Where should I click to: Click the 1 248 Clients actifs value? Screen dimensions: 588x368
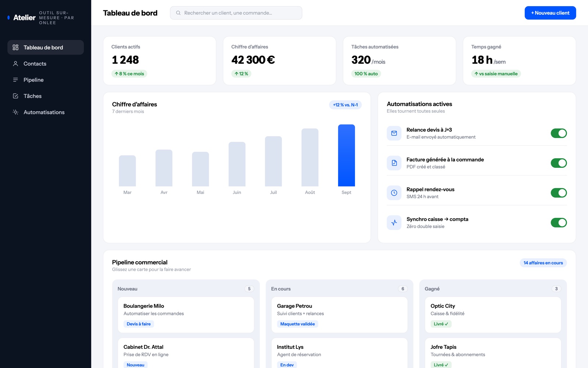tap(125, 60)
